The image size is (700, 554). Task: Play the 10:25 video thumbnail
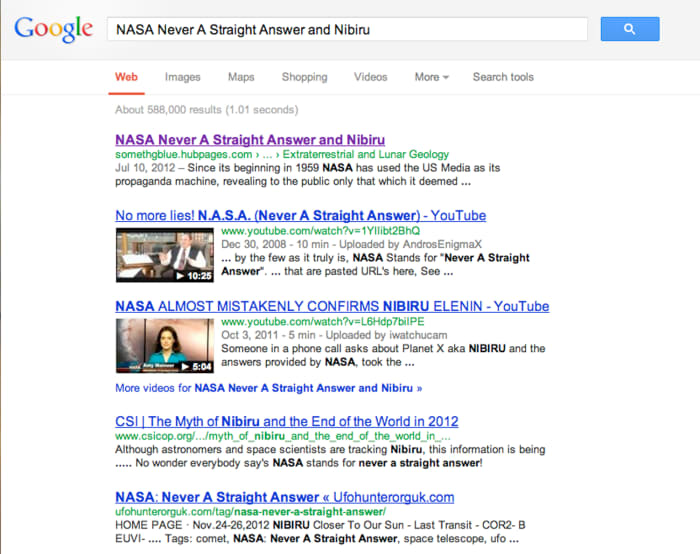(165, 255)
